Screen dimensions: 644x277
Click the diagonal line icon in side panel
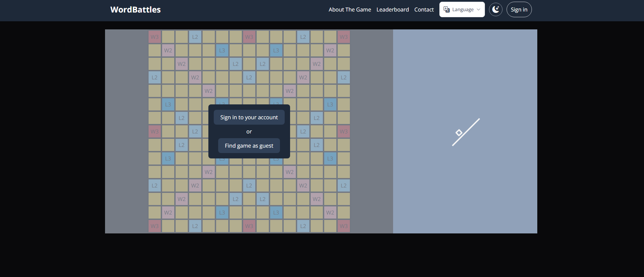(x=466, y=132)
